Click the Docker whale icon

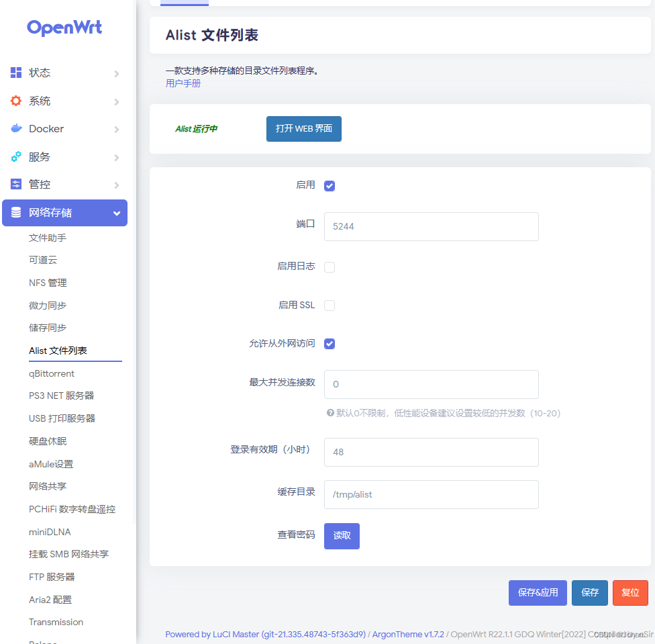coord(16,128)
